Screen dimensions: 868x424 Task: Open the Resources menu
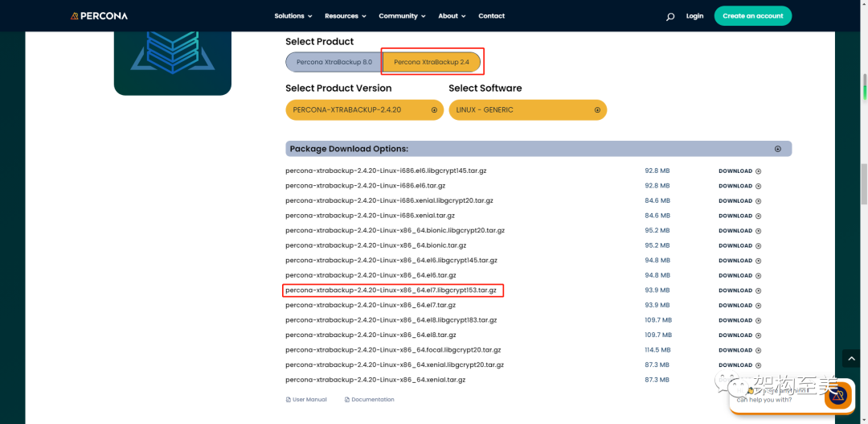[346, 16]
